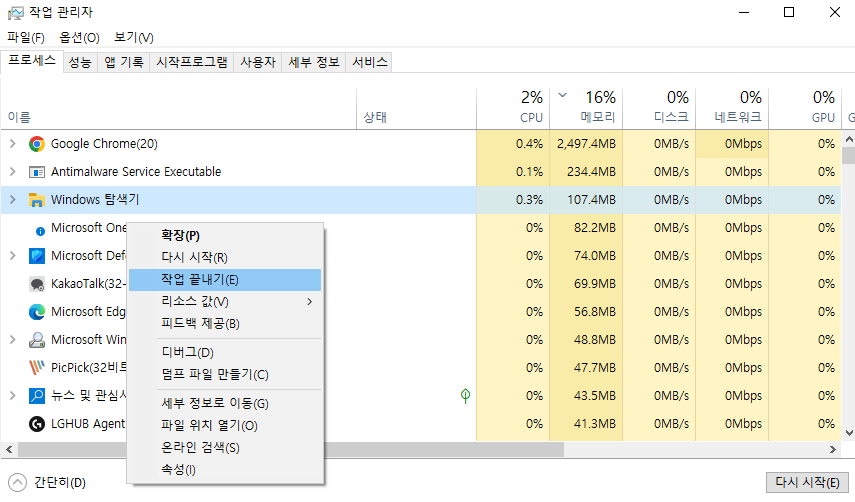Open the 리소스 값(V) submenu arrow
Viewport: 855px width, 502px height.
tap(310, 301)
